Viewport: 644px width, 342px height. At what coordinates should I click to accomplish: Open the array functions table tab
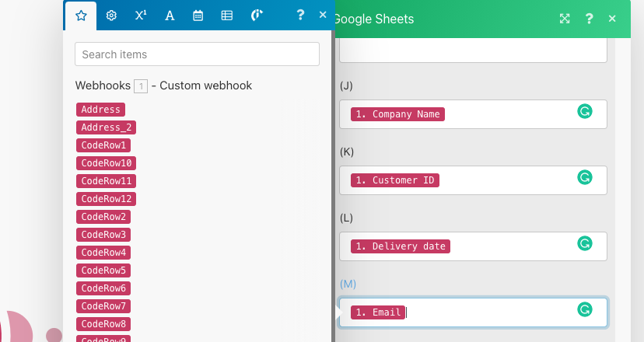pyautogui.click(x=227, y=16)
